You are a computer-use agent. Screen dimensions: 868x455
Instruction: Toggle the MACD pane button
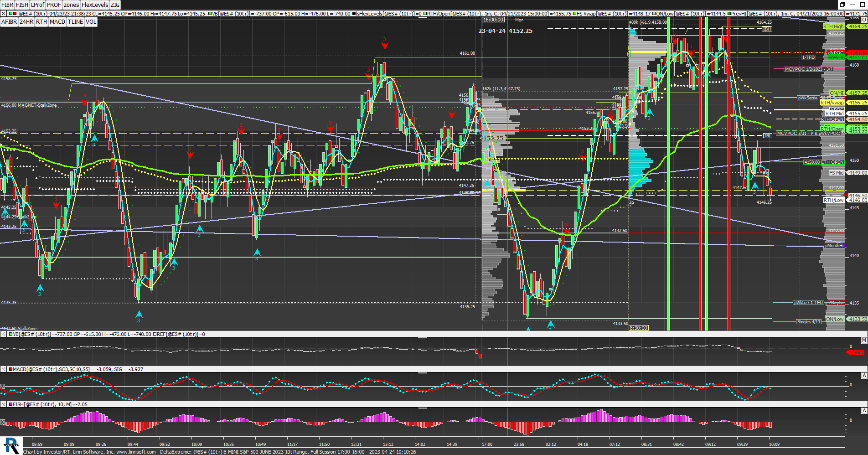tap(57, 21)
